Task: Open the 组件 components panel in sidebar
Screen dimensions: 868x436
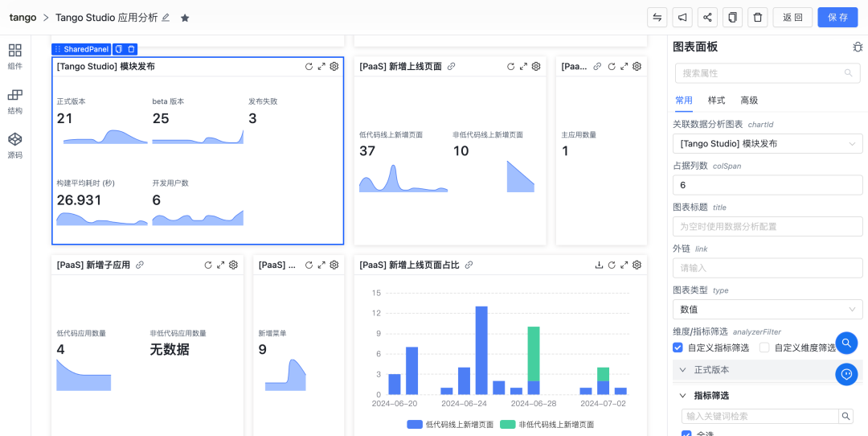Action: click(x=14, y=56)
